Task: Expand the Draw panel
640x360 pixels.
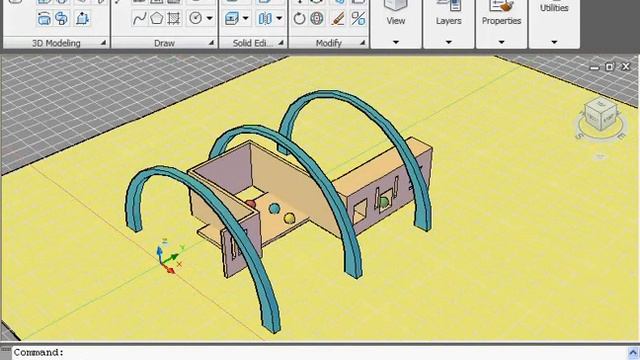Action: pyautogui.click(x=211, y=43)
